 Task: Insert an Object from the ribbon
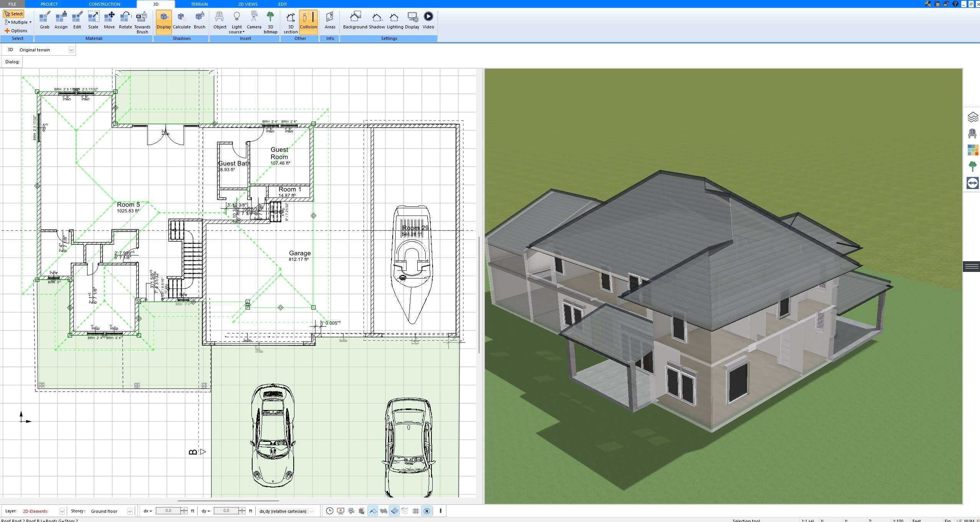[x=220, y=20]
